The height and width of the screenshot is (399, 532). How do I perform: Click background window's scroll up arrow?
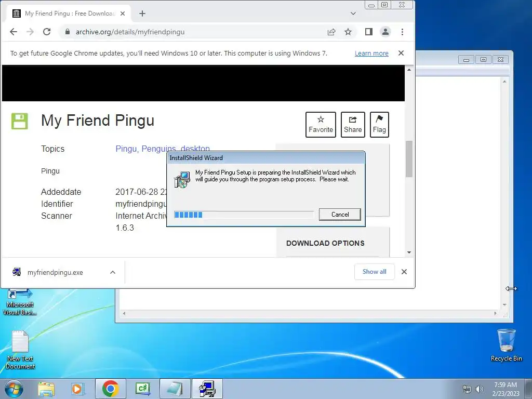point(504,82)
